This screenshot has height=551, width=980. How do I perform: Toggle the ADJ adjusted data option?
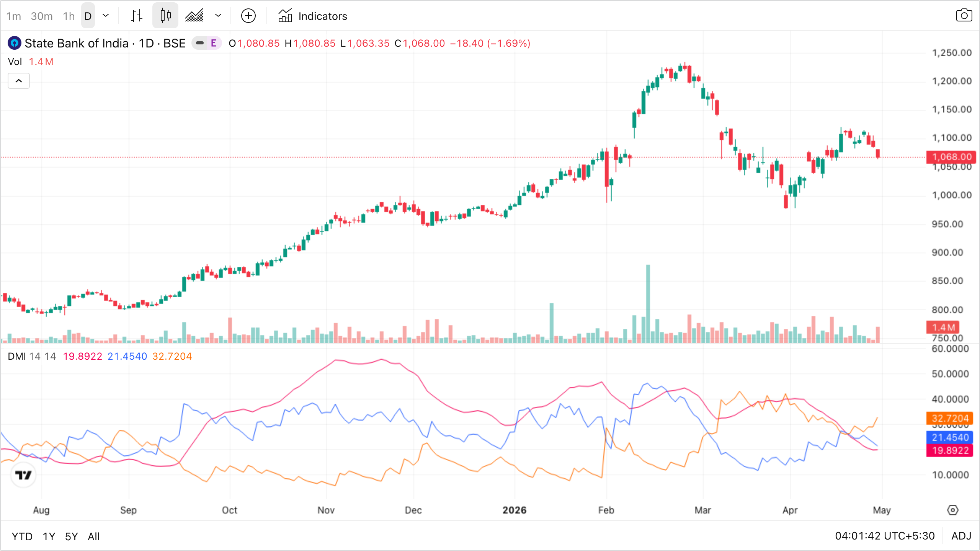point(962,536)
